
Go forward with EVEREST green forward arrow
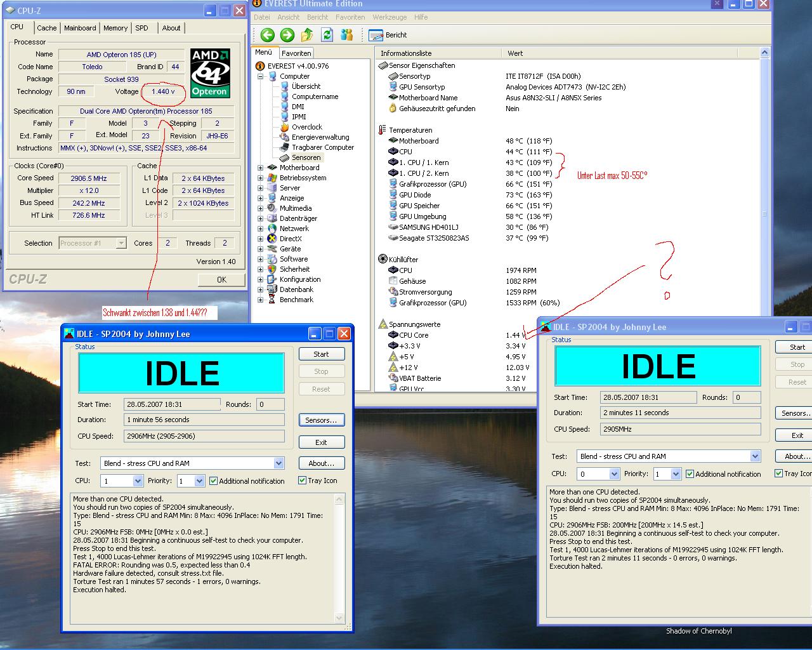[x=287, y=35]
